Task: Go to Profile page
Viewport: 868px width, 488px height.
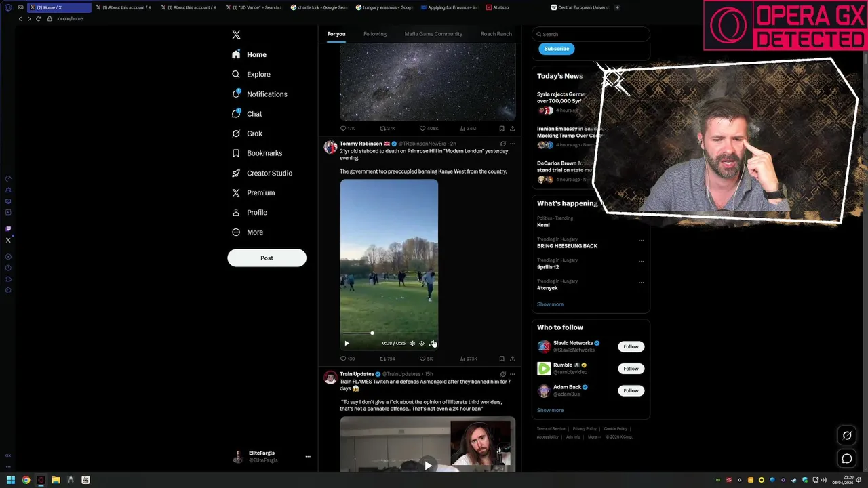Action: click(x=250, y=212)
